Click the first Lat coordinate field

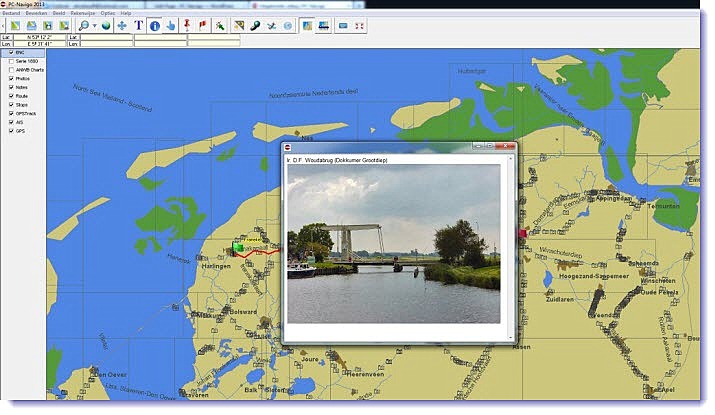tap(40, 37)
